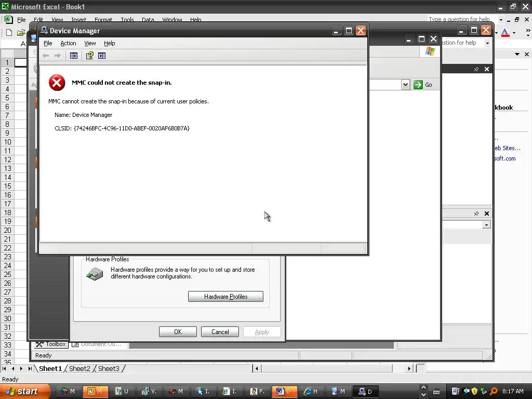Switch to the Sheet3 tab
This screenshot has height=399, width=532.
tap(109, 368)
